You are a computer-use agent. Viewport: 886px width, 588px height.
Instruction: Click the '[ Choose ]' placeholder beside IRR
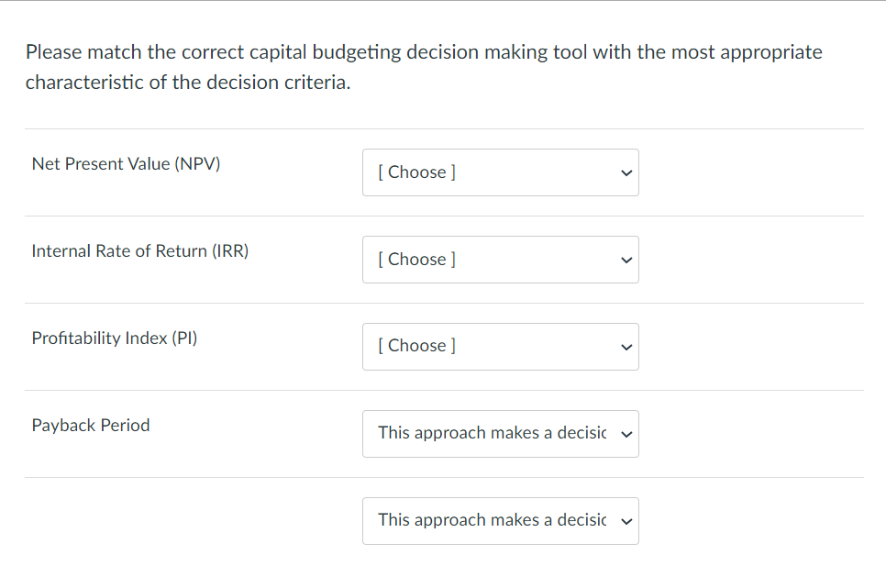tap(416, 260)
